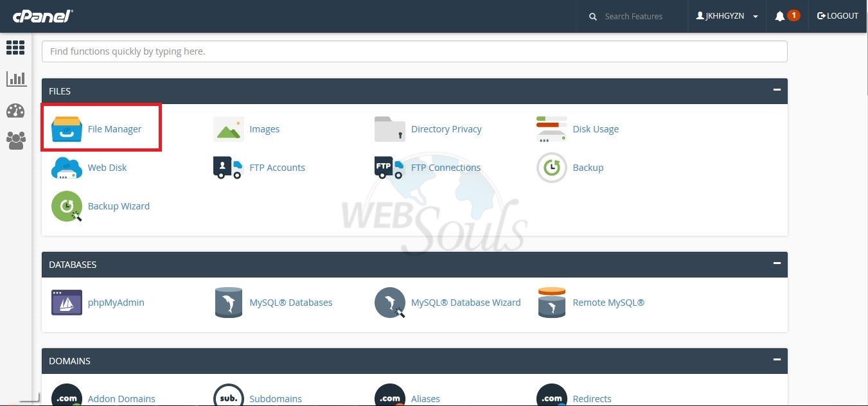This screenshot has height=406, width=868.
Task: Open the Subdomains sub. icon
Action: coord(229,395)
